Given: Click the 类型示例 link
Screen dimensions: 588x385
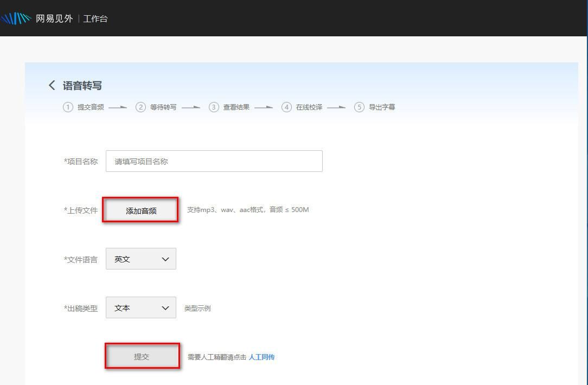Looking at the screenshot, I should pos(197,308).
